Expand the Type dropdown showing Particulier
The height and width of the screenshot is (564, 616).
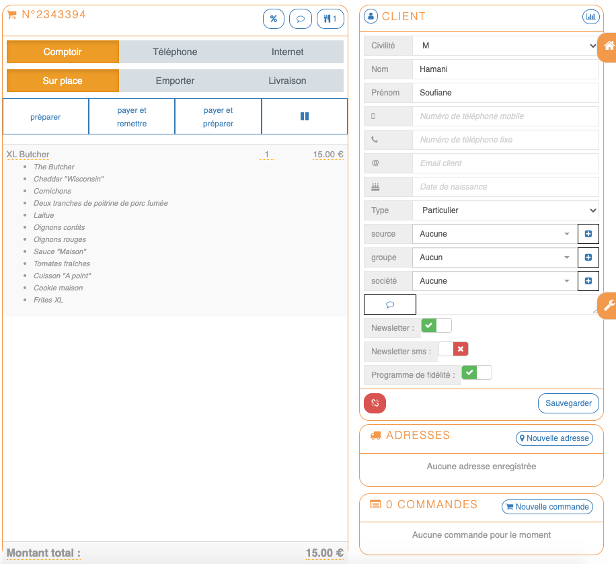point(505,210)
